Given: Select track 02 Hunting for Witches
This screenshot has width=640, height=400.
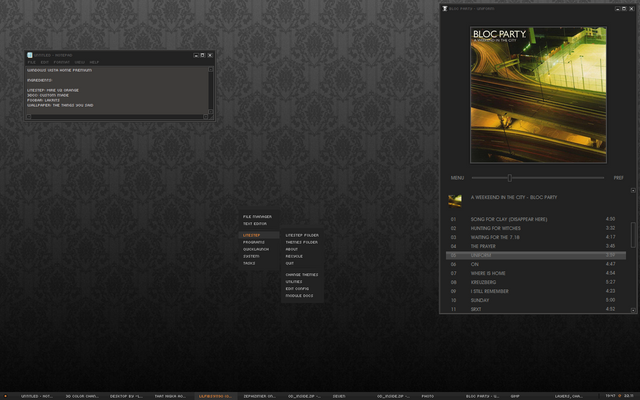Looking at the screenshot, I should [x=536, y=228].
